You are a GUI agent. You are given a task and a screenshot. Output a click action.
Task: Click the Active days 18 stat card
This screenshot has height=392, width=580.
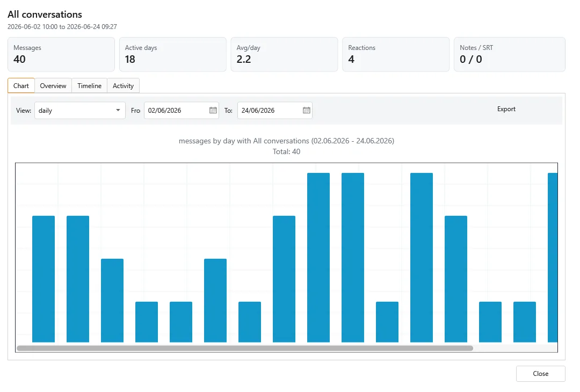tap(173, 54)
